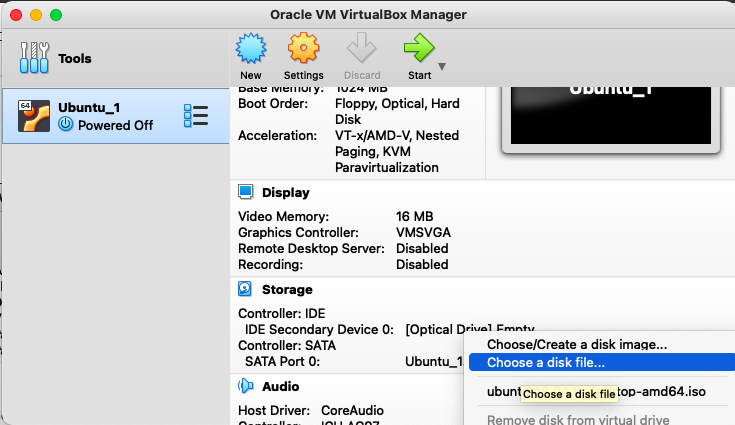Click the Powered Off status icon
Image resolution: width=735 pixels, height=425 pixels.
point(66,124)
